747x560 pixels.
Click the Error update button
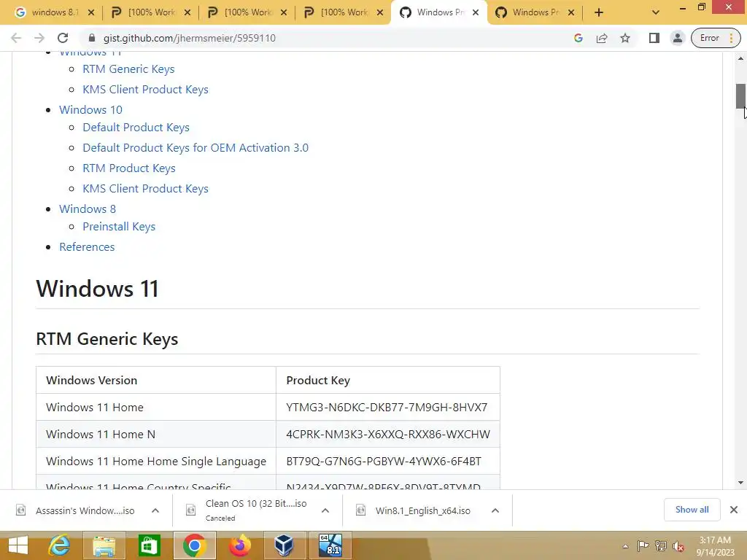[x=716, y=38]
